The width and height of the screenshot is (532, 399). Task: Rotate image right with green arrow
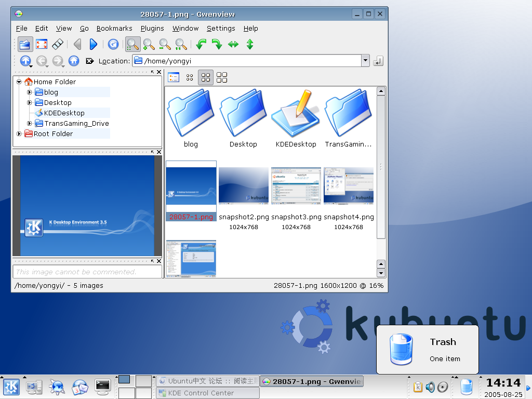pyautogui.click(x=217, y=44)
